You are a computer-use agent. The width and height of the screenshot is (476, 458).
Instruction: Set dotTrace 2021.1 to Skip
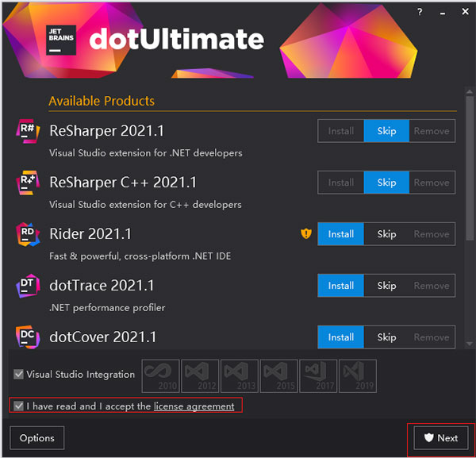pyautogui.click(x=386, y=286)
